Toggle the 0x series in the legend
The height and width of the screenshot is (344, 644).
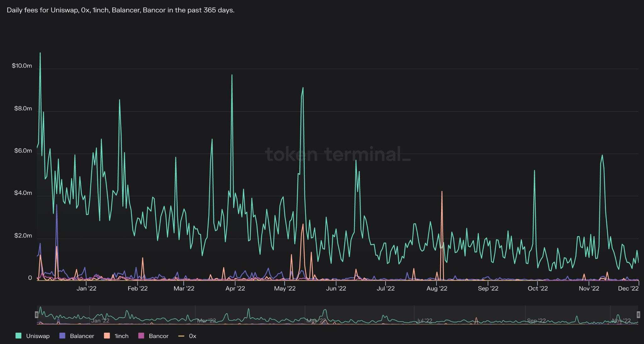pyautogui.click(x=187, y=336)
